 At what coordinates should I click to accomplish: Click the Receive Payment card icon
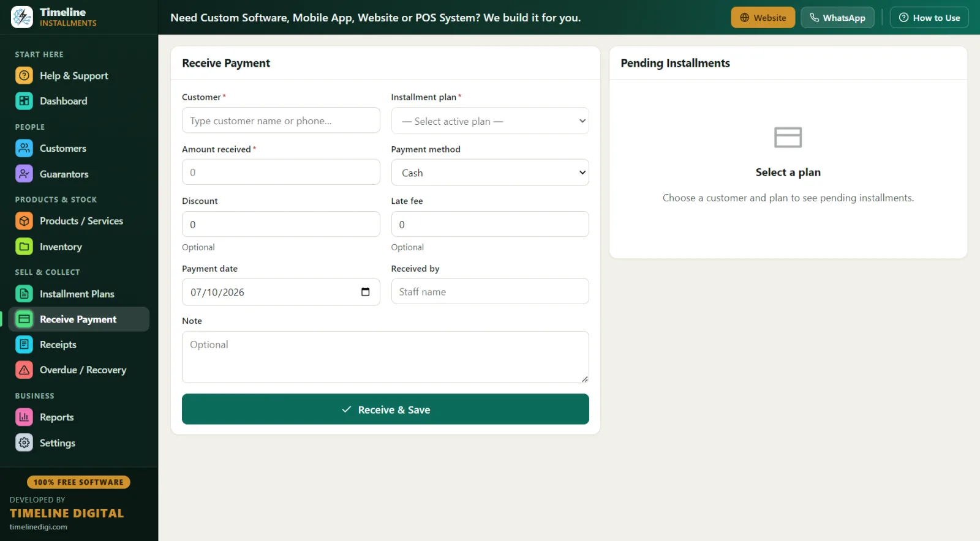pyautogui.click(x=24, y=319)
